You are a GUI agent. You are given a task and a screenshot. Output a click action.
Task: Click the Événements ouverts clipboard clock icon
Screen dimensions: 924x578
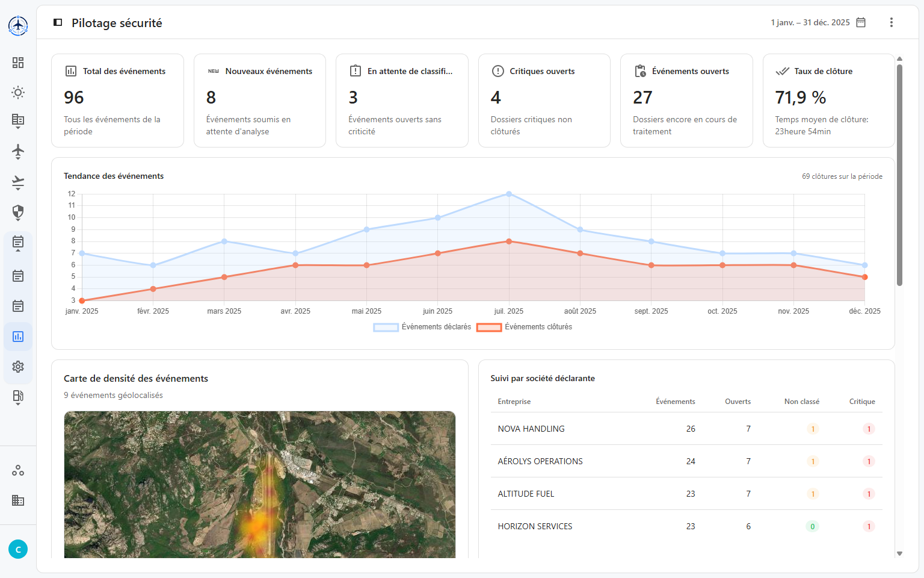pyautogui.click(x=640, y=71)
